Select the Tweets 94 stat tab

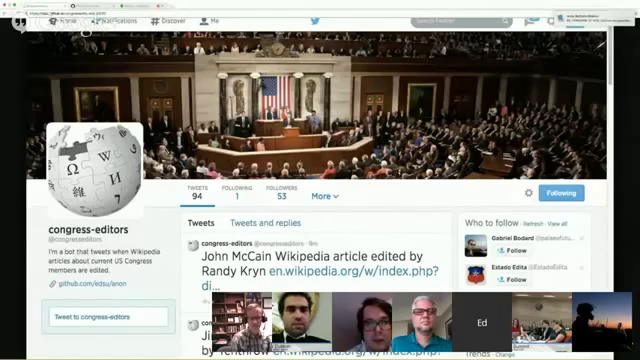pyautogui.click(x=197, y=193)
